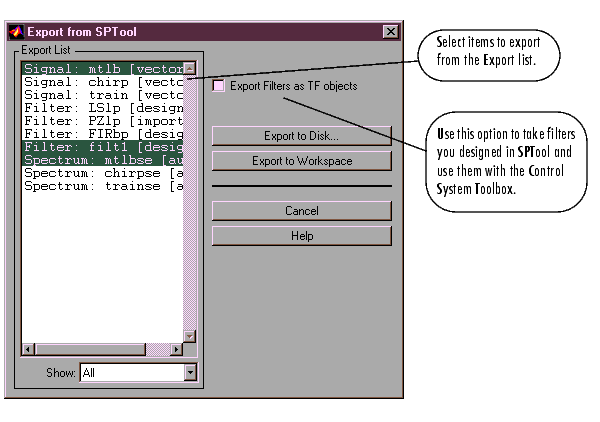This screenshot has width=600, height=422.
Task: Click the MATLAB logo icon in title bar
Action: [x=16, y=32]
